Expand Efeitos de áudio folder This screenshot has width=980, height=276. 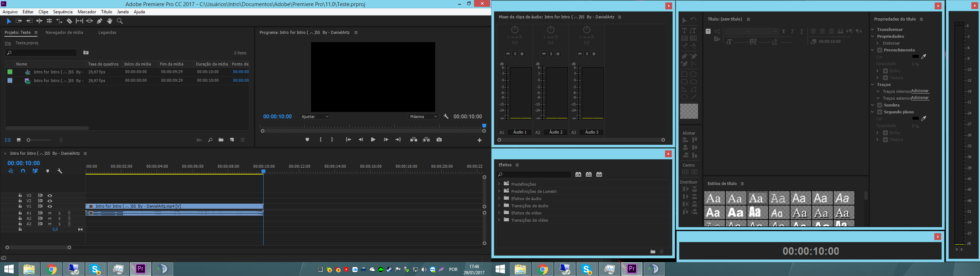499,198
